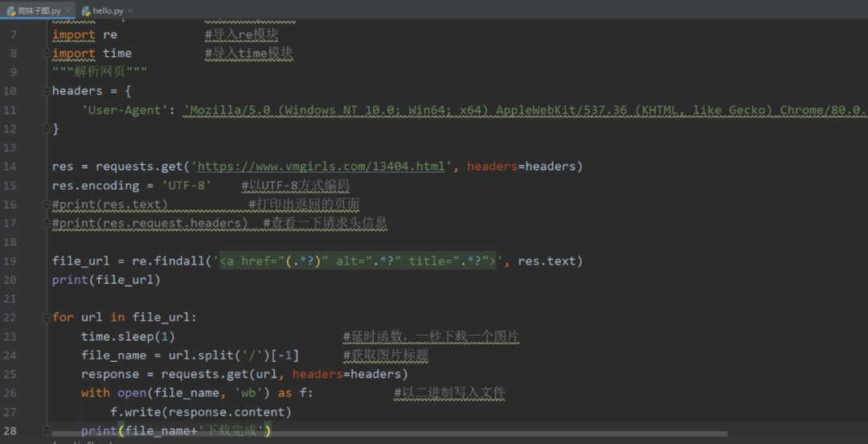Click 'headers = {' on line 10
This screenshot has height=444, width=868.
point(92,91)
